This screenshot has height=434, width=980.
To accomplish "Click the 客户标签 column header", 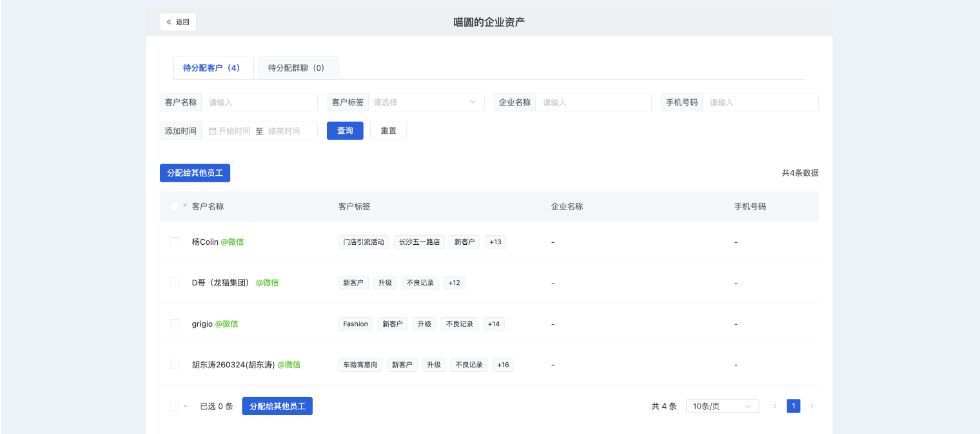I will (354, 207).
